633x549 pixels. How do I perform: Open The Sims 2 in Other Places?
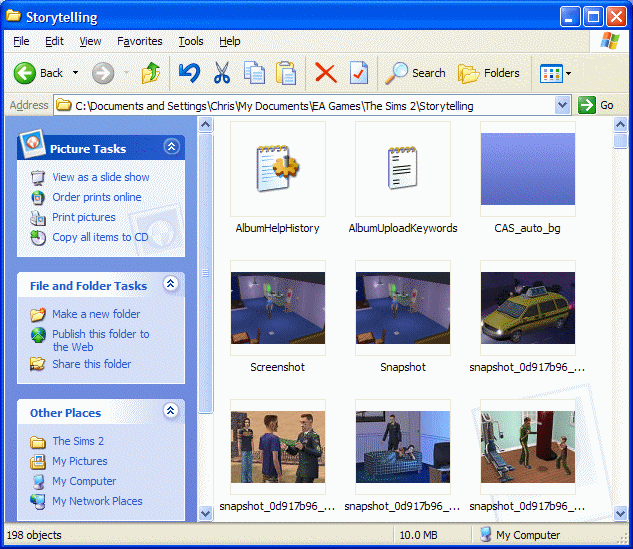click(78, 441)
